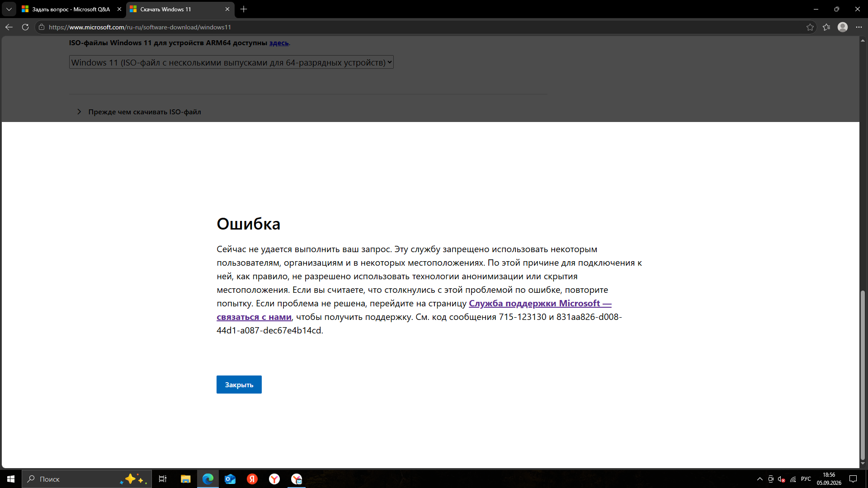
Task: Open the network Wi-Fi tray icon
Action: [x=793, y=479]
